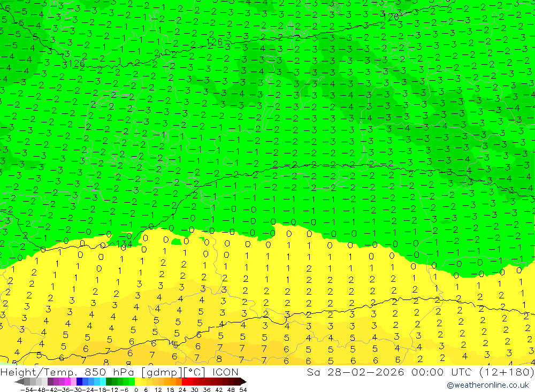Click the "Height/Temp. 850 hPa" map title
The image size is (535, 392).
68,372
